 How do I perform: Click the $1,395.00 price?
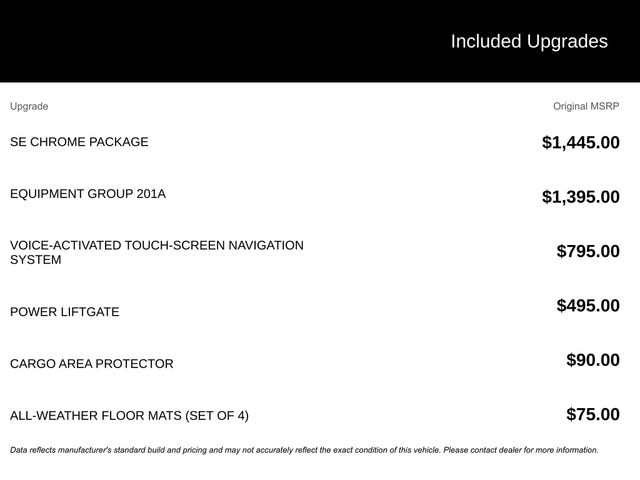pos(580,197)
